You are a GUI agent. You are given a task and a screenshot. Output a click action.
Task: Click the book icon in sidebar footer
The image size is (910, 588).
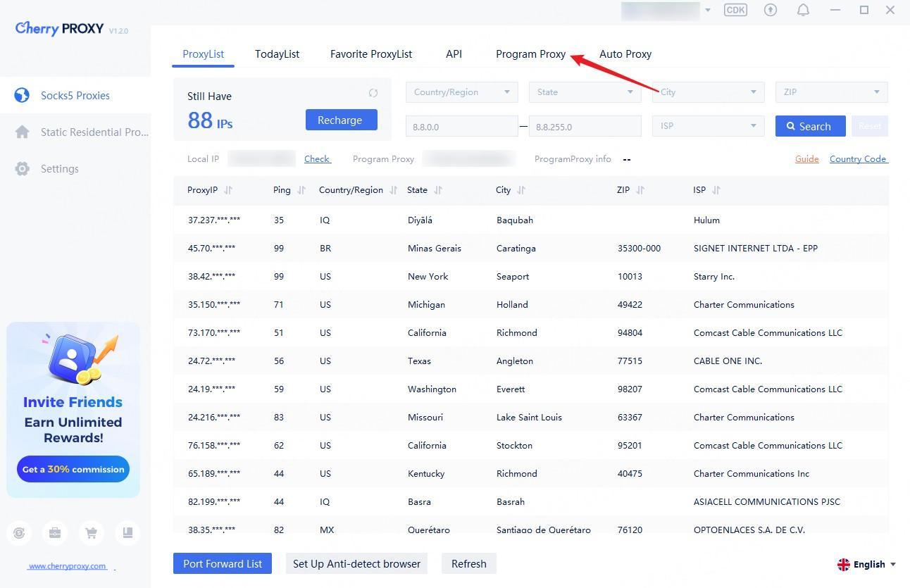(127, 533)
